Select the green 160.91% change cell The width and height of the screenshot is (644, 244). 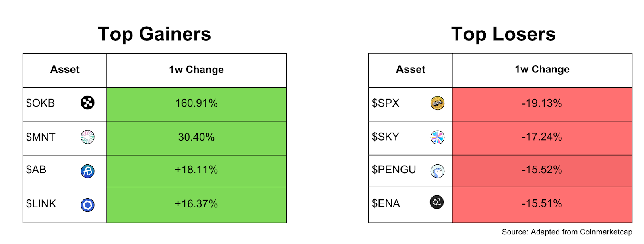tap(196, 104)
